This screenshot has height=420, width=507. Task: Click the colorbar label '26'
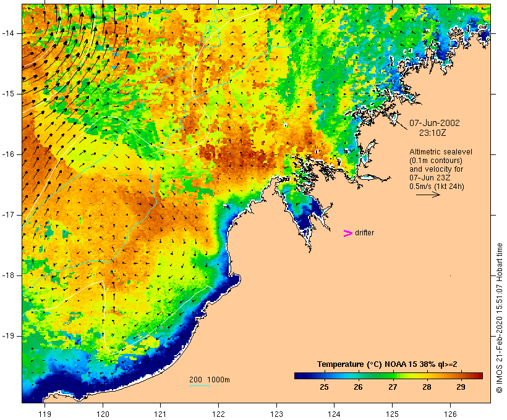pyautogui.click(x=358, y=387)
